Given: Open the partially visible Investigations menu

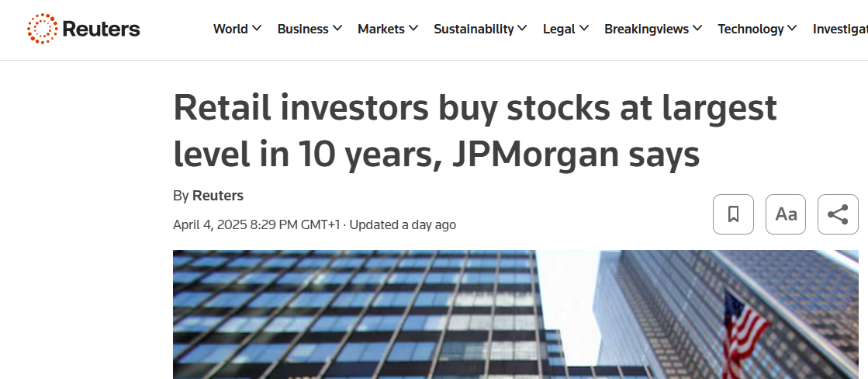Looking at the screenshot, I should click(x=840, y=29).
